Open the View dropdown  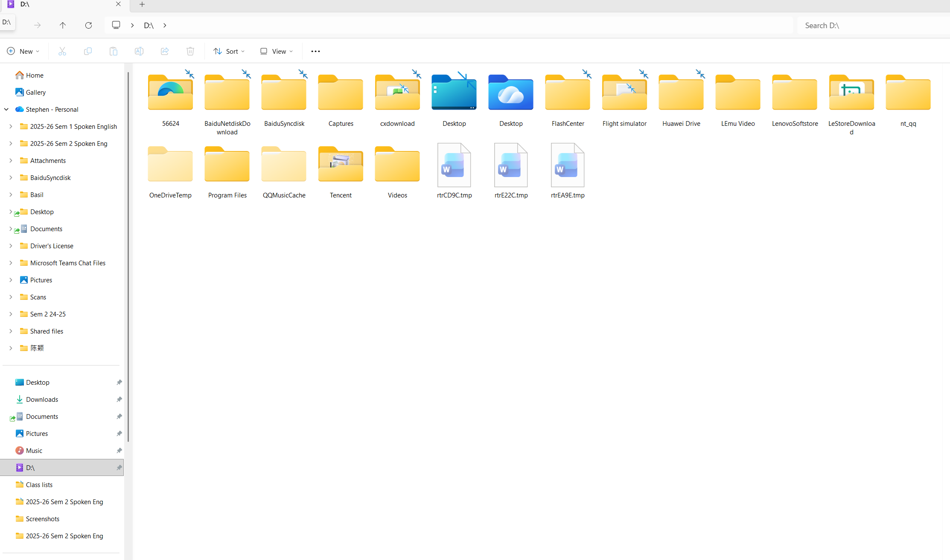tap(276, 51)
